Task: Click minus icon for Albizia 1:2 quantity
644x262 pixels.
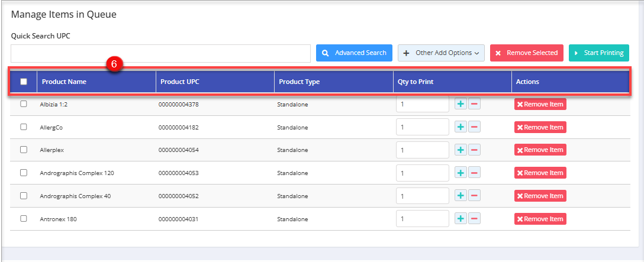Action: [x=474, y=104]
